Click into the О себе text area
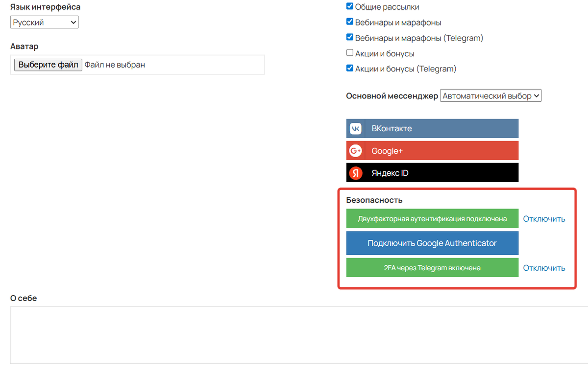This screenshot has height=373, width=588. [x=294, y=335]
